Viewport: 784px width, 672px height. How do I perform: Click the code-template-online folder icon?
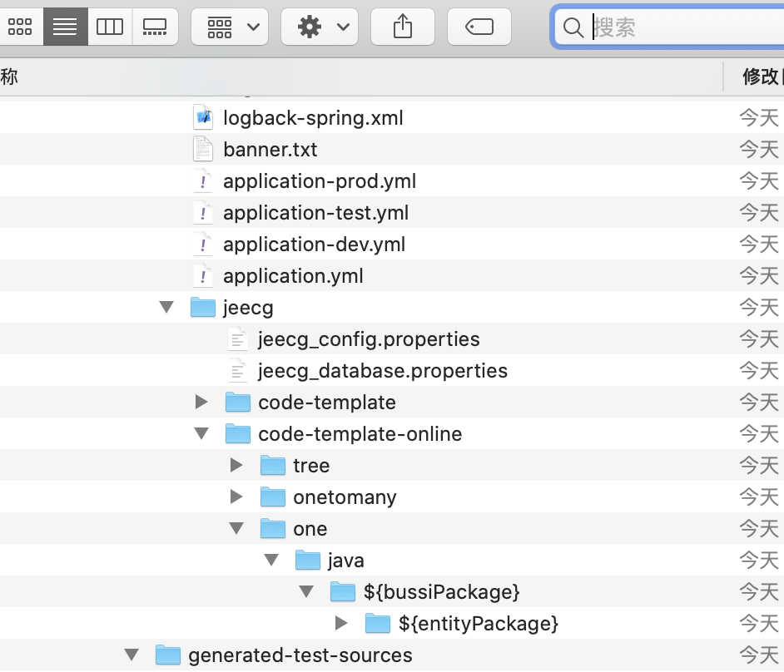[238, 433]
